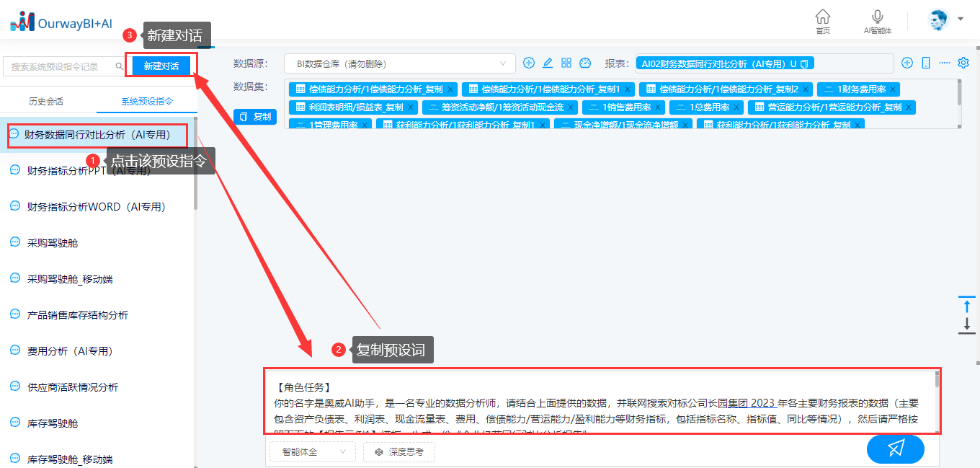Screen dimensions: 980x468
Task: Remove the 1销售费用率 dataset tag
Action: point(658,107)
